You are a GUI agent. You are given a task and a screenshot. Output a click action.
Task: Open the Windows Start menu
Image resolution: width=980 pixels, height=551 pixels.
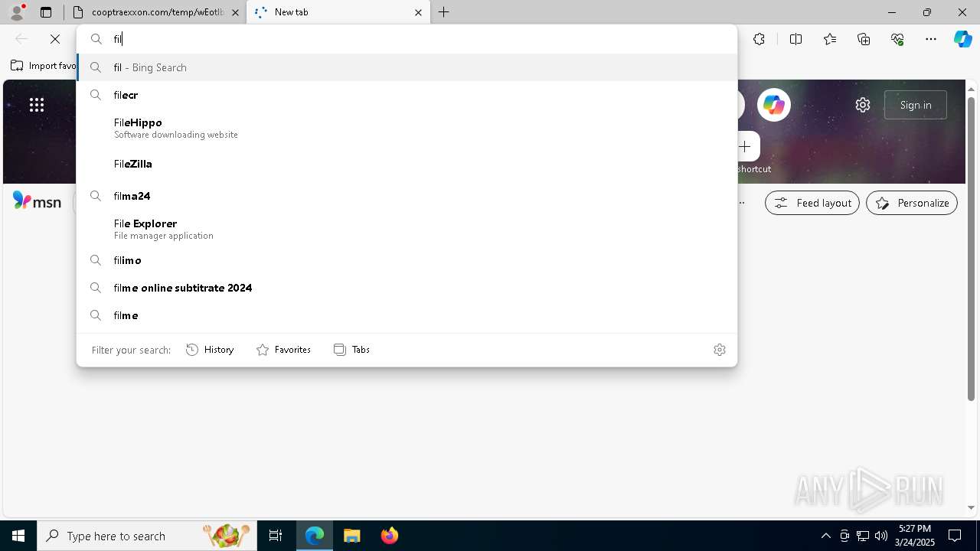[18, 536]
